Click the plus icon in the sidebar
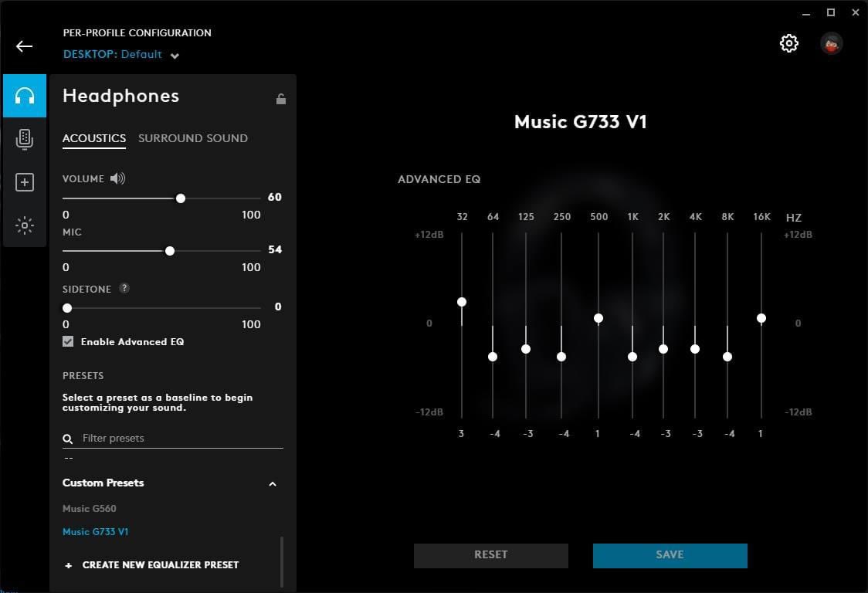This screenshot has width=868, height=593. tap(24, 182)
